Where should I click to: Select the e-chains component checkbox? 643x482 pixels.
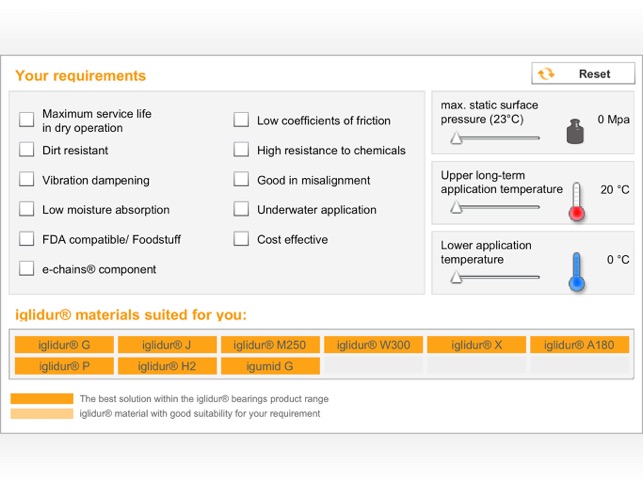[x=27, y=269]
